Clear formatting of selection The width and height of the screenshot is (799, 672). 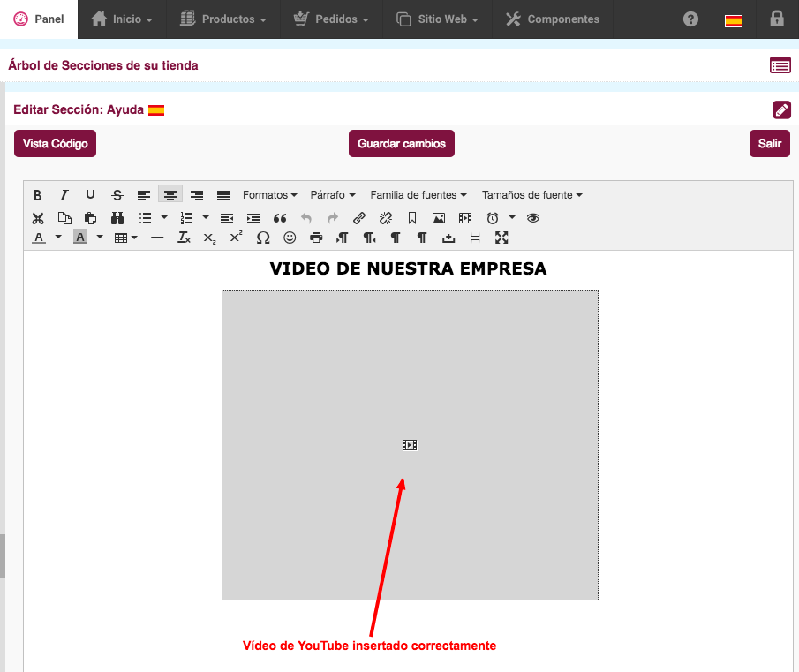point(184,238)
